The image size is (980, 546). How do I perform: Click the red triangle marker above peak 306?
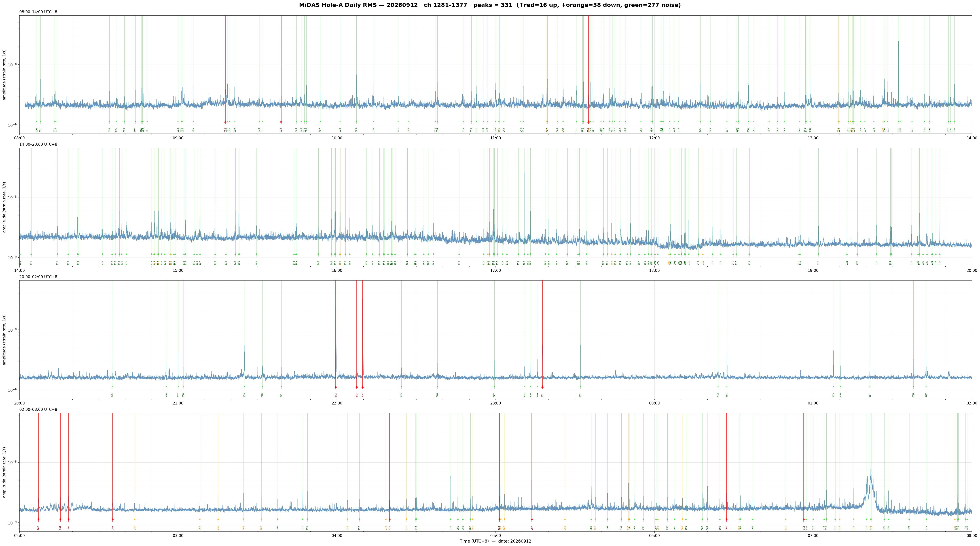click(727, 519)
